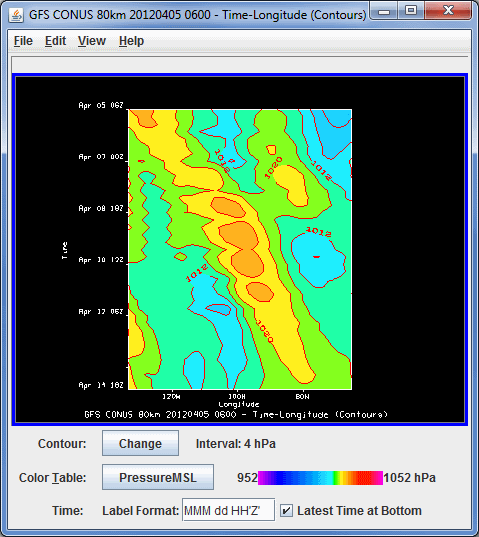This screenshot has height=537, width=479.
Task: Click the 'Apr 12 06Z' time label
Action: click(101, 312)
